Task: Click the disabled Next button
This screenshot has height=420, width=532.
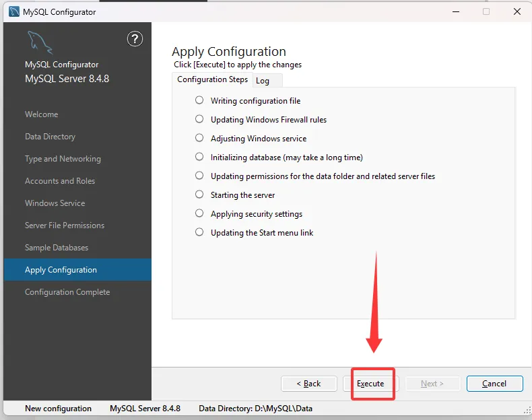Action: (432, 384)
